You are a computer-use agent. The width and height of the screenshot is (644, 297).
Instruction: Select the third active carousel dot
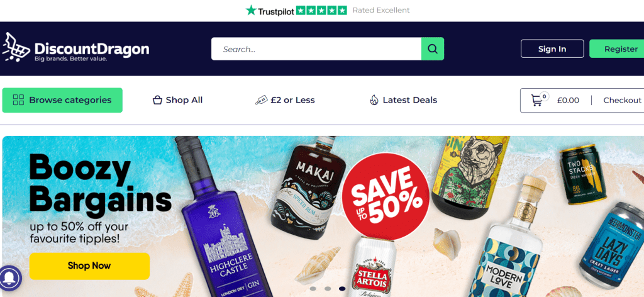pyautogui.click(x=342, y=289)
